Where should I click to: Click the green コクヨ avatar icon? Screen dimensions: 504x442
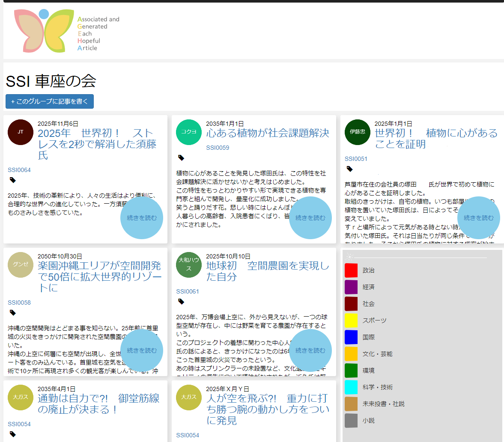189,132
